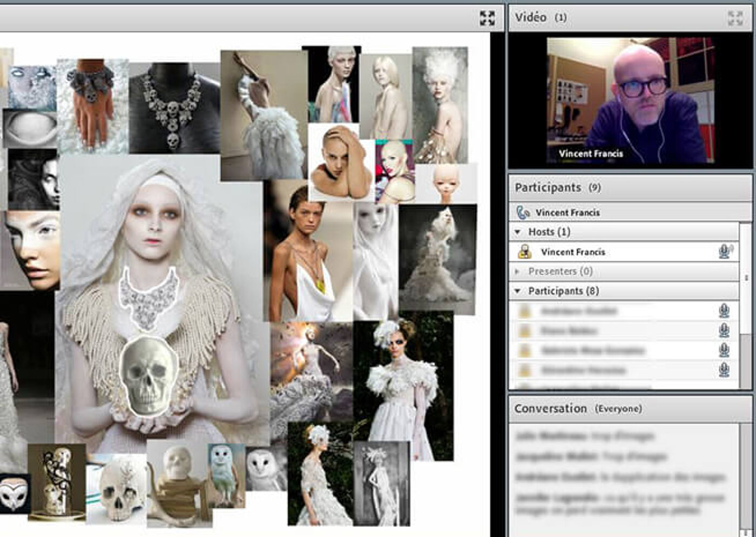Toggle the first participant's microphone under Participants (8)
Viewport: 756px width, 537px height.
tap(724, 311)
